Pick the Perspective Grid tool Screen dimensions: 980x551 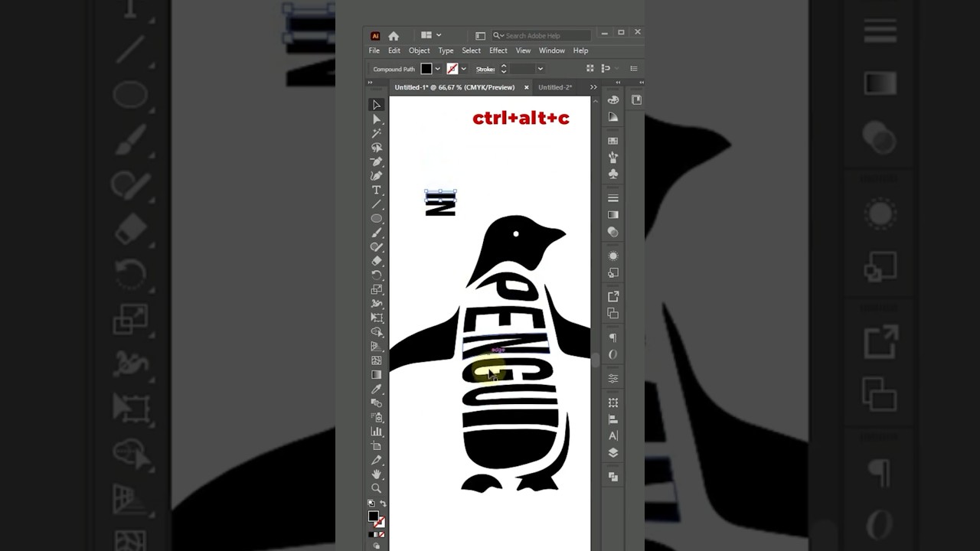[x=377, y=346]
